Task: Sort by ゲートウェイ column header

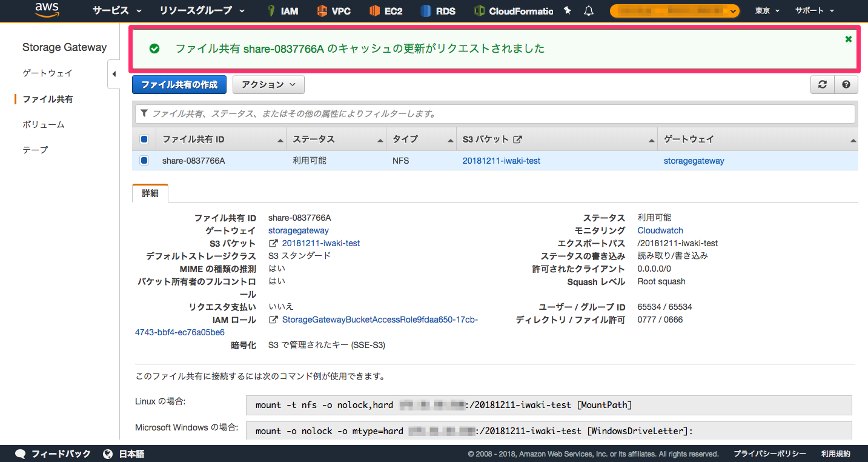Action: click(758, 139)
